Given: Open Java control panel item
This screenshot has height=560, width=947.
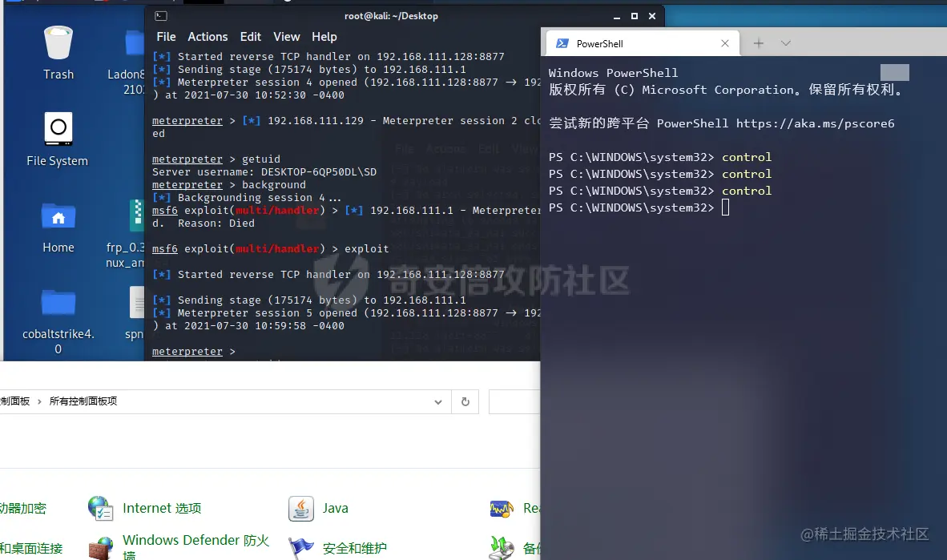Looking at the screenshot, I should tap(335, 508).
